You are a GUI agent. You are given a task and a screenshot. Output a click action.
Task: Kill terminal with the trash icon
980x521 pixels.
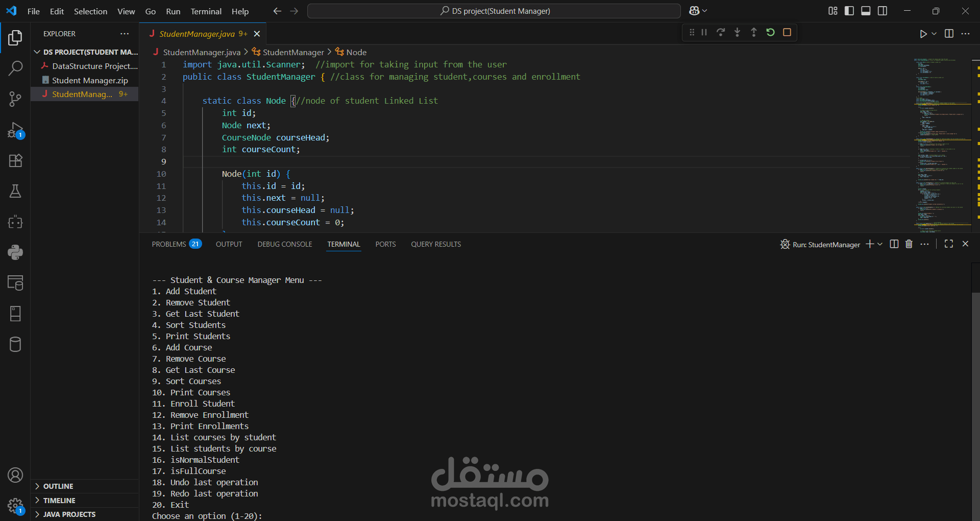(909, 244)
